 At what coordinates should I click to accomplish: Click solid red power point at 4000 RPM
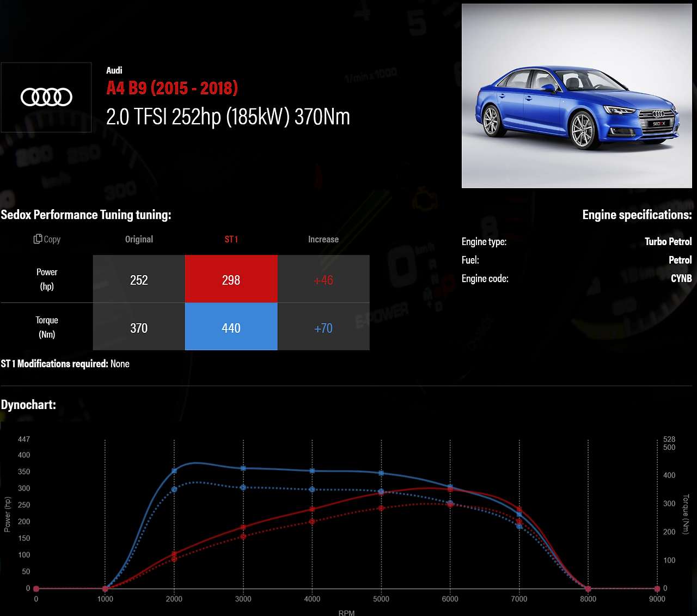click(312, 510)
